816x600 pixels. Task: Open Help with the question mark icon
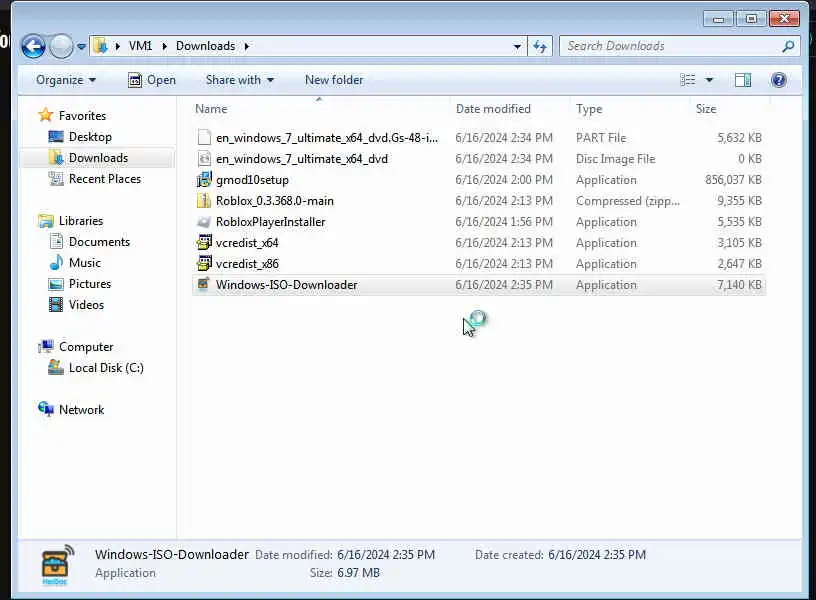click(x=779, y=80)
